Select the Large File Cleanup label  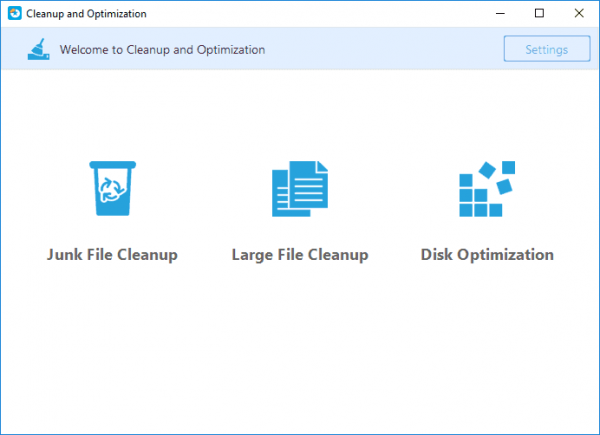[299, 255]
